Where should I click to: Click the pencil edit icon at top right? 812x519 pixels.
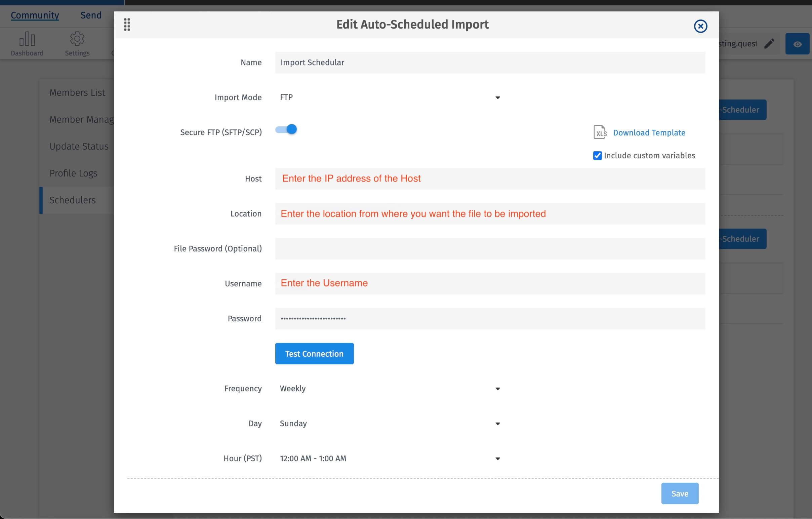click(769, 43)
